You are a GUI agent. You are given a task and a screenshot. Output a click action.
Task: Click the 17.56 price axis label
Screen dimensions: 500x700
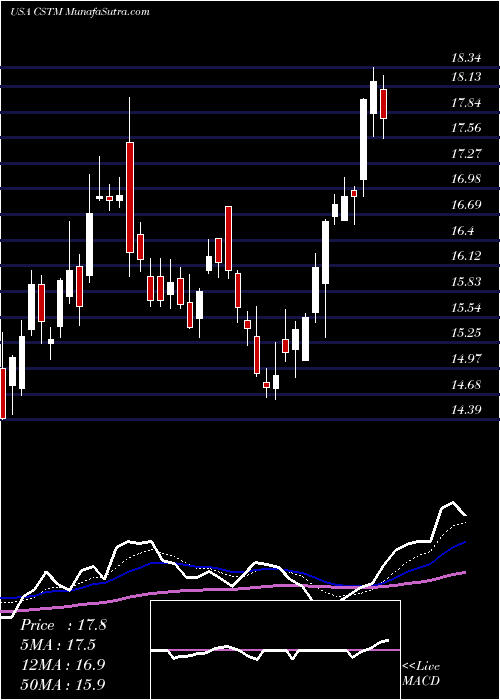[466, 128]
